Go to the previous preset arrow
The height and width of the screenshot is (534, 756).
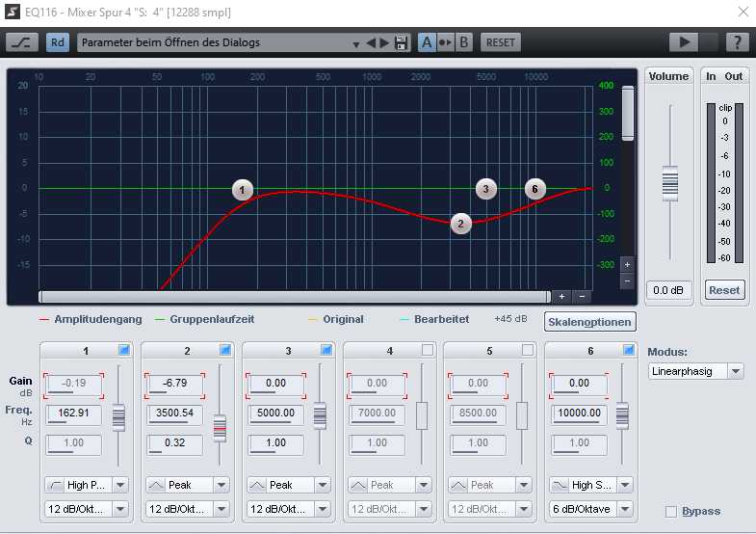(372, 42)
